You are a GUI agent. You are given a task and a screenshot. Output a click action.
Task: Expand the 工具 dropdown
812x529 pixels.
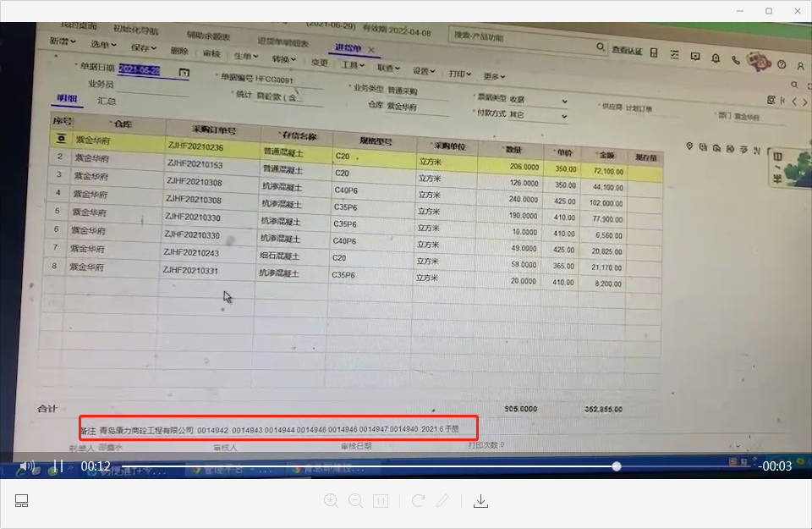click(353, 65)
